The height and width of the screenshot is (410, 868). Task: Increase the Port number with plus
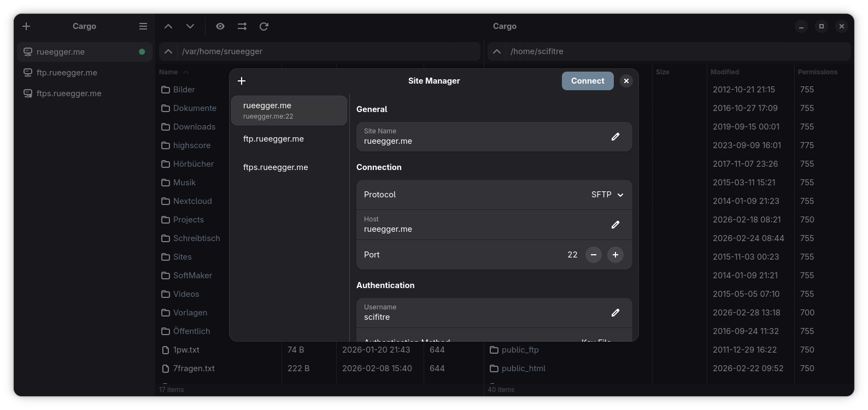point(615,255)
